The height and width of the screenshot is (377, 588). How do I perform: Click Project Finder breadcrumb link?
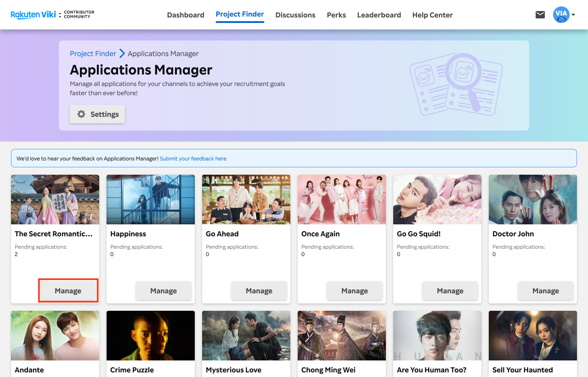tap(93, 53)
